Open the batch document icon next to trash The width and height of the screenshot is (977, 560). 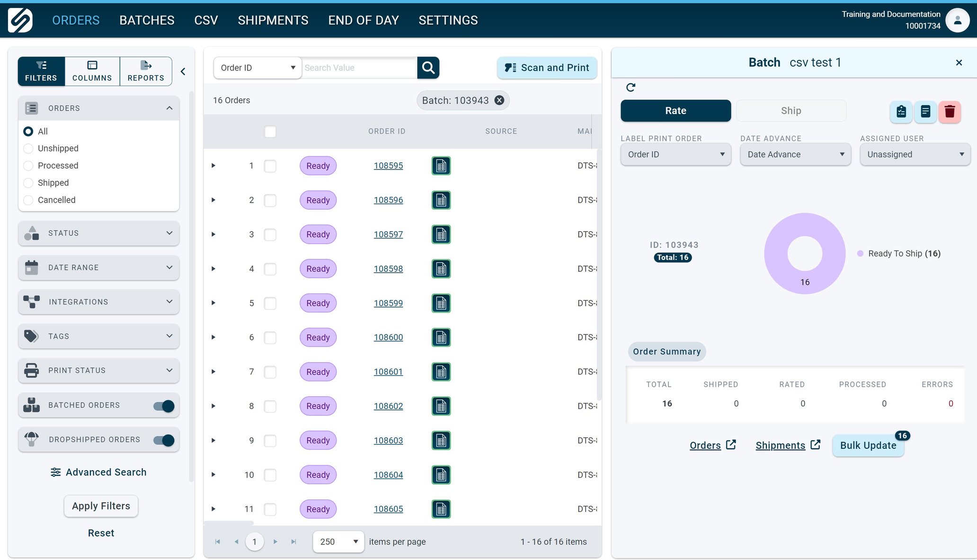pyautogui.click(x=925, y=112)
